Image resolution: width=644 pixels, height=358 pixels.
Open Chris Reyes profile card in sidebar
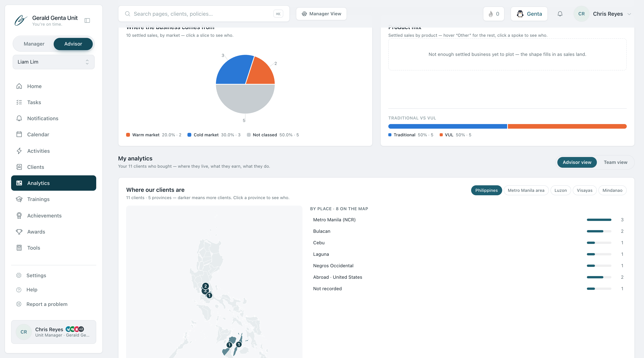pos(53,332)
